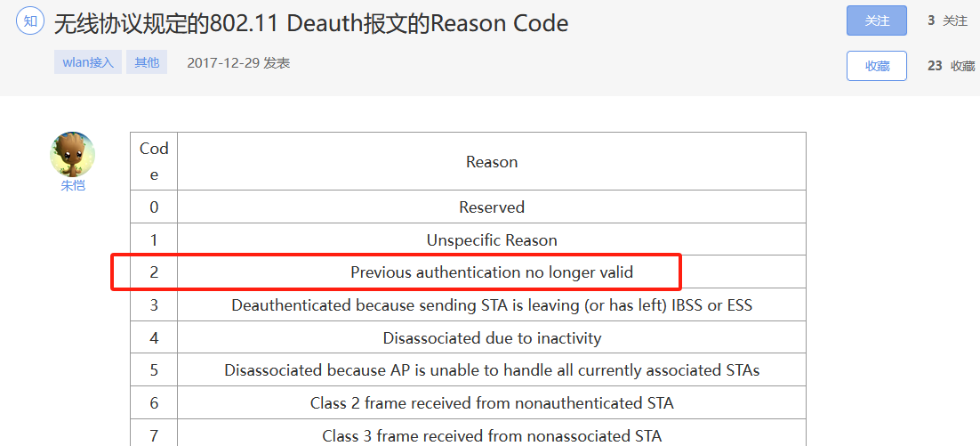Click the "3 关注" follower count
Screen dimensions: 980x446
[947, 20]
